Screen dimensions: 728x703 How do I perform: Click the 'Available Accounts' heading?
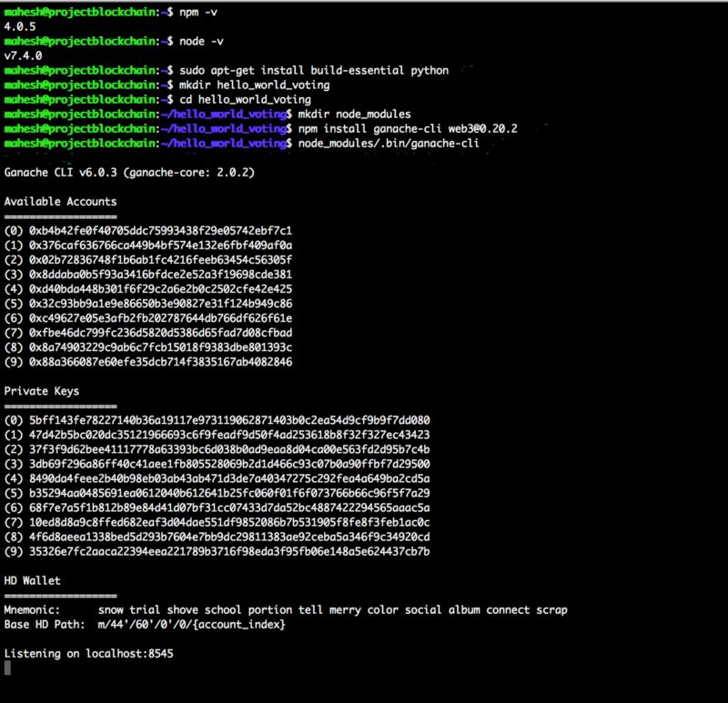tap(60, 202)
